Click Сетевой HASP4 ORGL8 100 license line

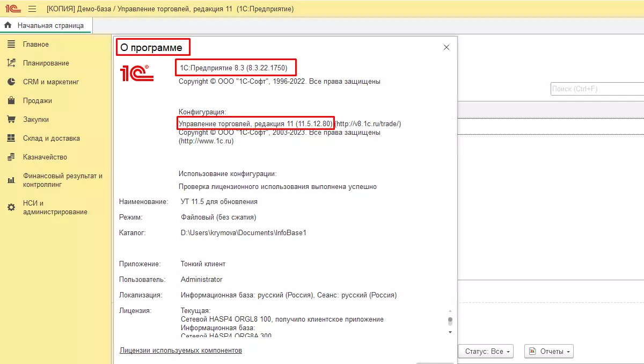click(x=282, y=319)
